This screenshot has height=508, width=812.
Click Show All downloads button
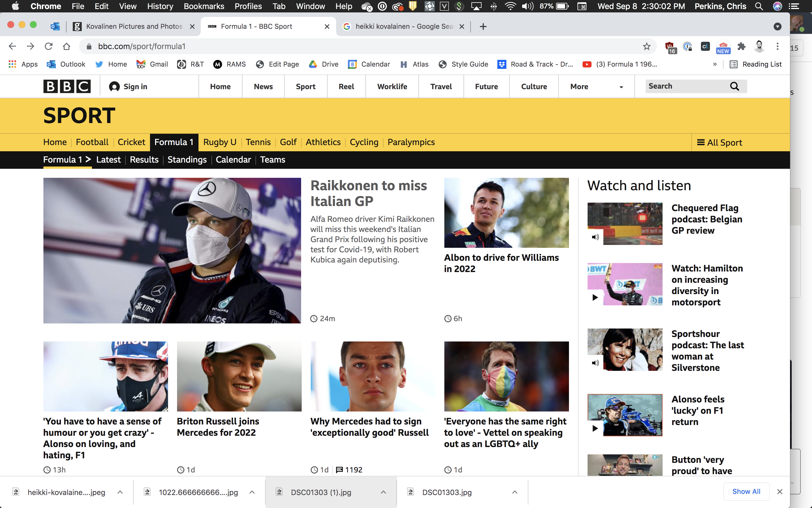click(x=746, y=492)
